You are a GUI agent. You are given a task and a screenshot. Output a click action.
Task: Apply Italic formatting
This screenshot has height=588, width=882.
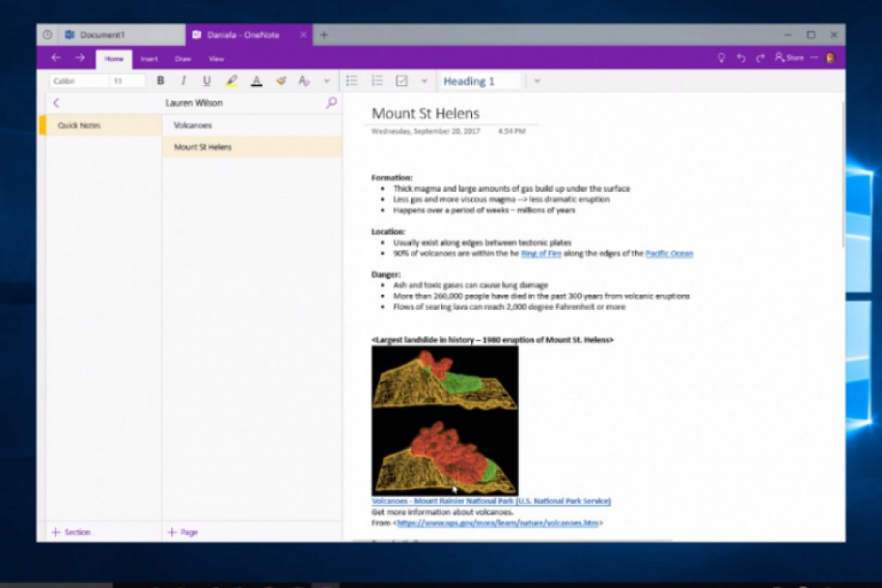tap(184, 81)
